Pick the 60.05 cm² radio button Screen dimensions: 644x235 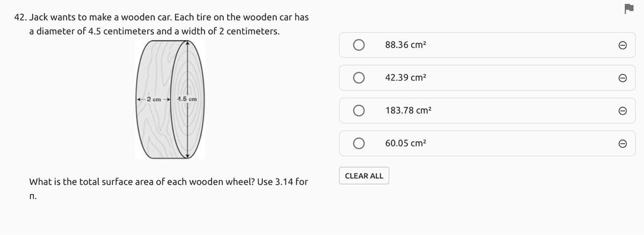click(360, 144)
